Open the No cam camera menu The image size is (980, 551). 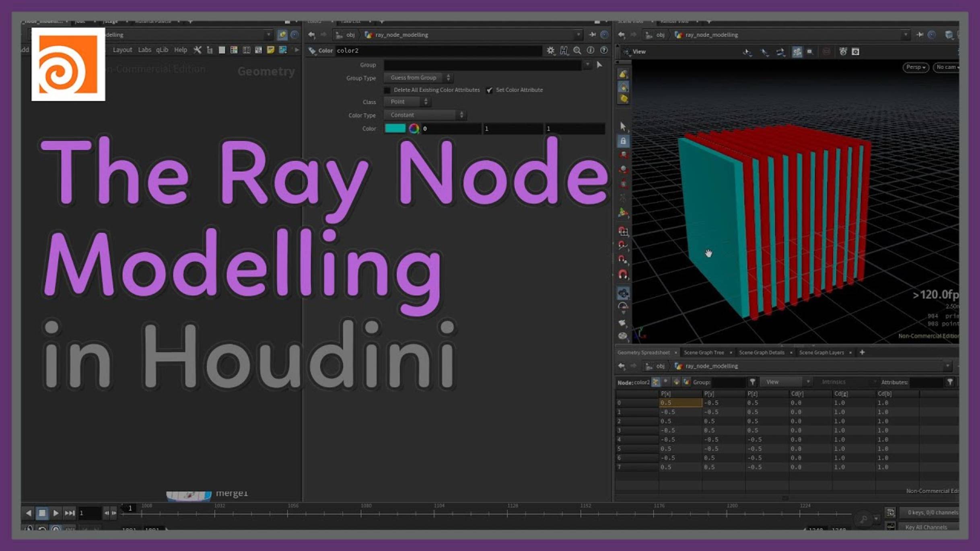coord(946,67)
